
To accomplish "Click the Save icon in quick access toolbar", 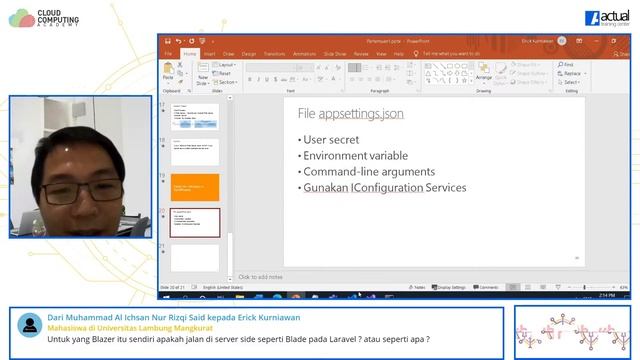I will [168, 41].
